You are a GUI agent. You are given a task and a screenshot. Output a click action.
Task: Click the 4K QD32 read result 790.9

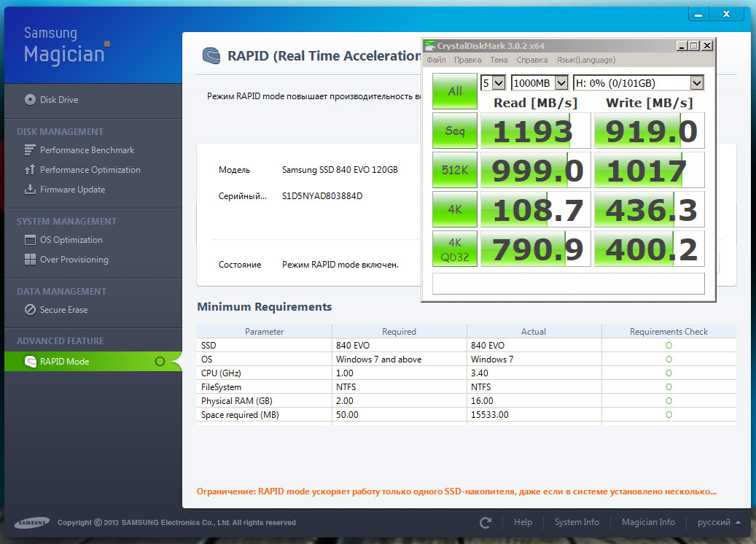(534, 249)
